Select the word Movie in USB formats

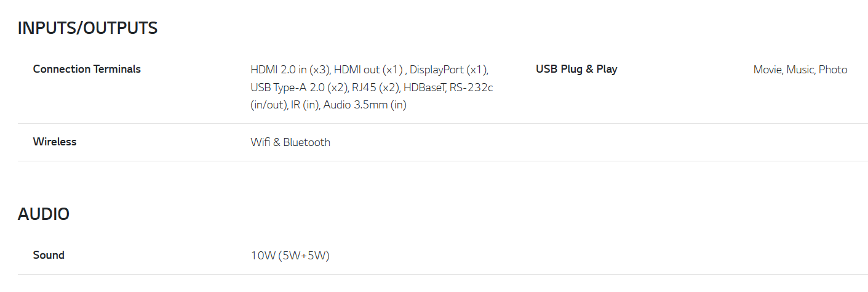768,70
